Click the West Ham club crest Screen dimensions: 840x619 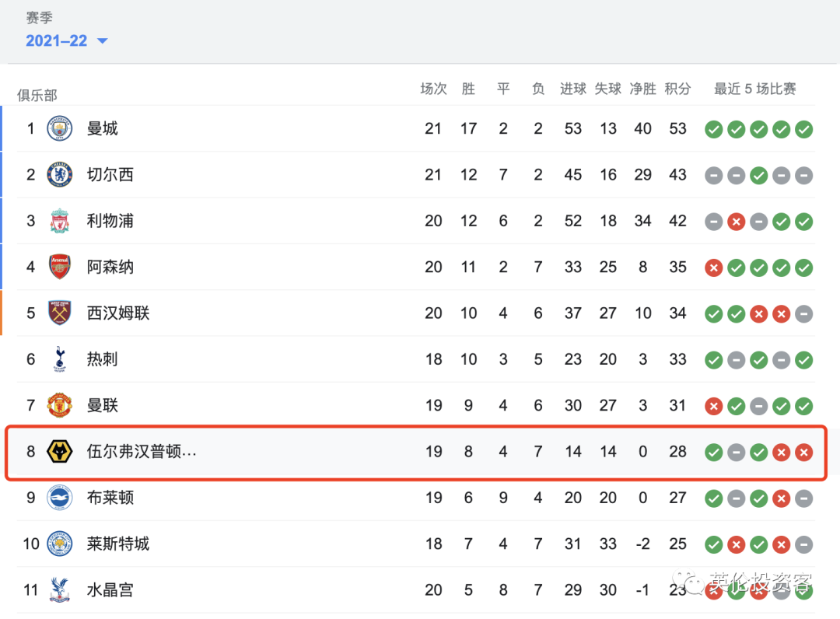tap(60, 313)
